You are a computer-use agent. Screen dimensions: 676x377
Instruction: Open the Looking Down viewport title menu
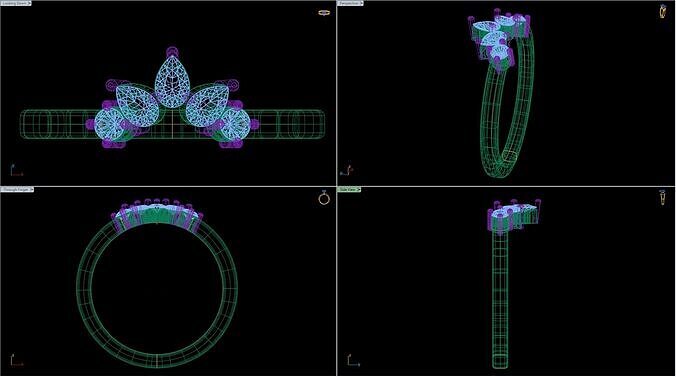pyautogui.click(x=16, y=3)
